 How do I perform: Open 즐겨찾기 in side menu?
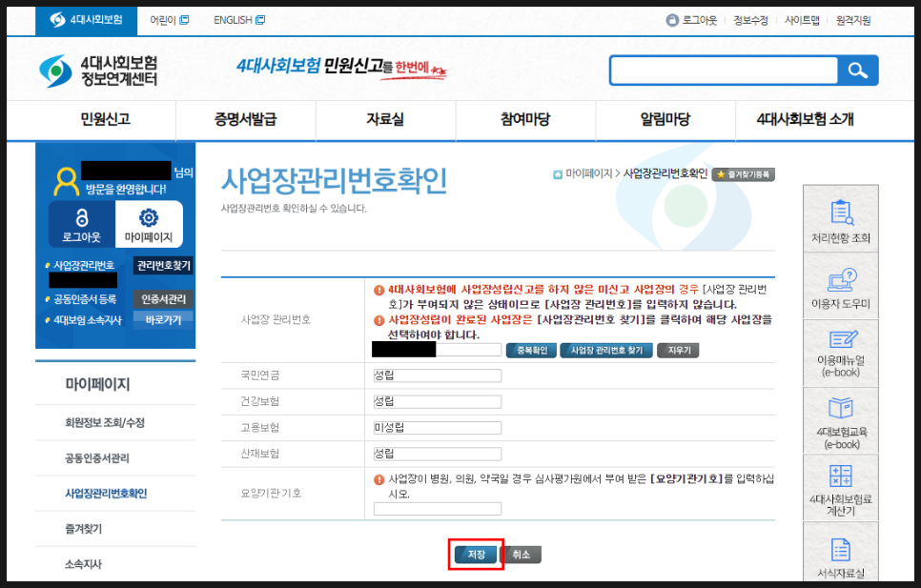83,529
